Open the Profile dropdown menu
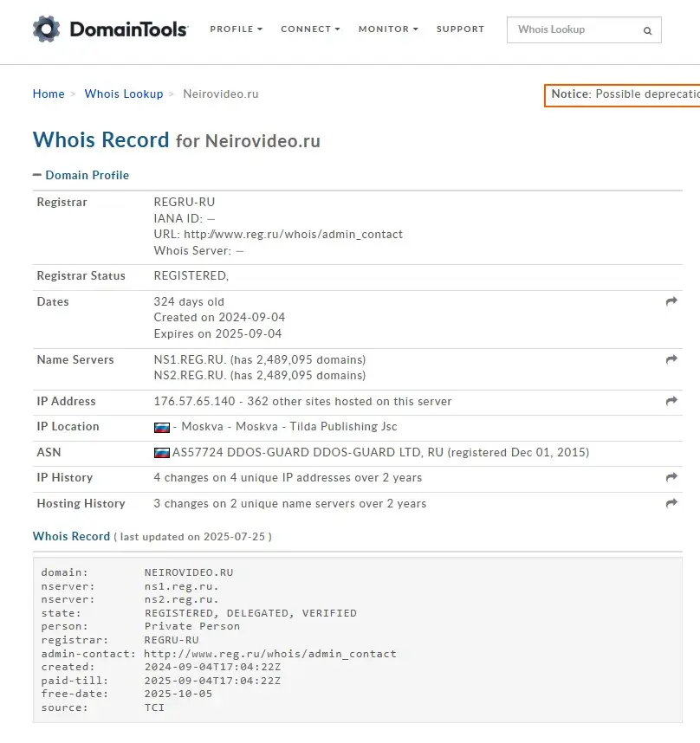Image resolution: width=700 pixels, height=743 pixels. tap(236, 29)
